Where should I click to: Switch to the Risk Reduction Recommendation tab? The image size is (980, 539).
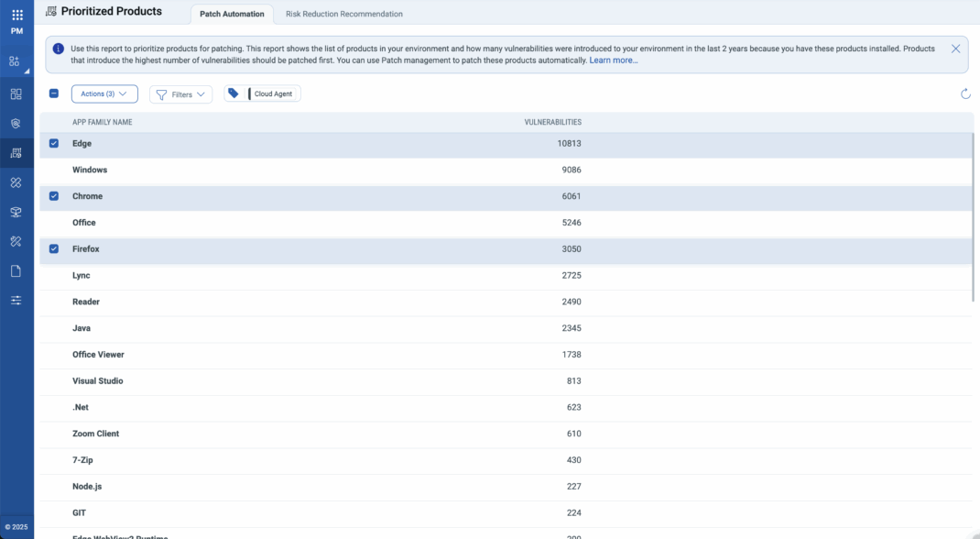click(343, 14)
